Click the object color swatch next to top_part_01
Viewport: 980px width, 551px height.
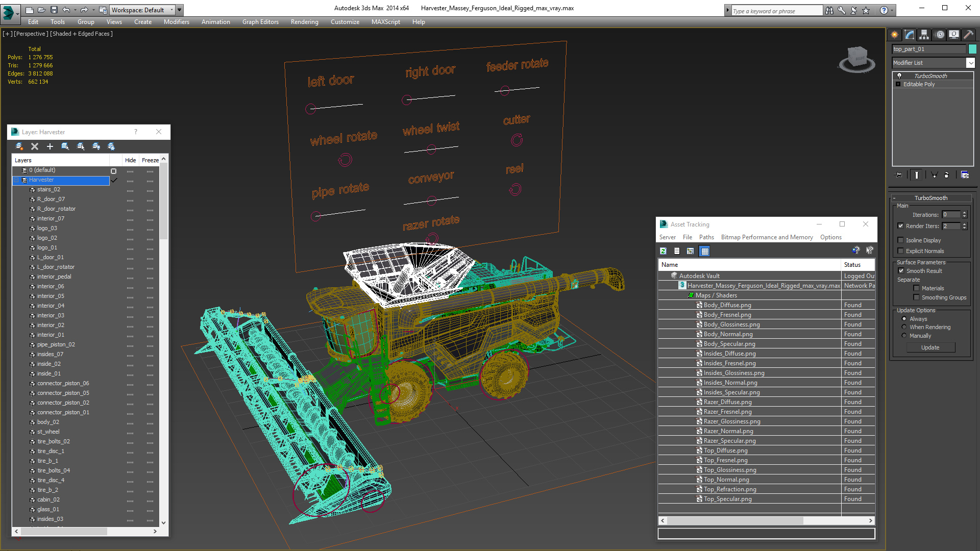972,49
